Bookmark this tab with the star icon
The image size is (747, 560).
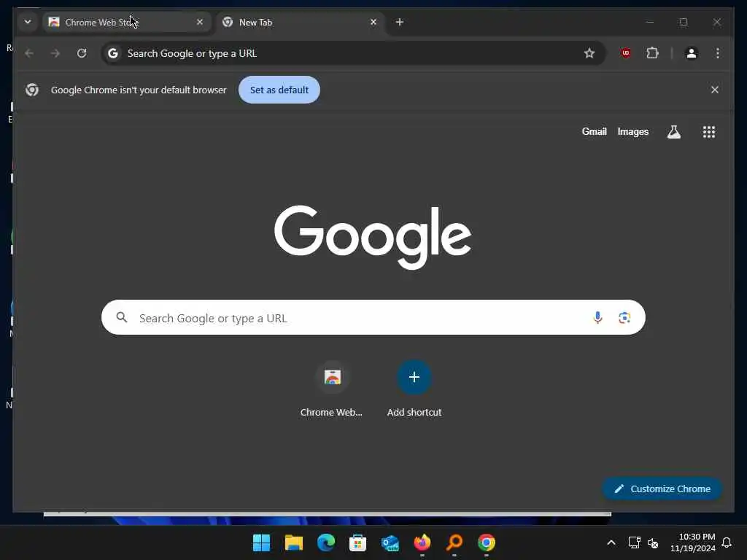(x=589, y=53)
